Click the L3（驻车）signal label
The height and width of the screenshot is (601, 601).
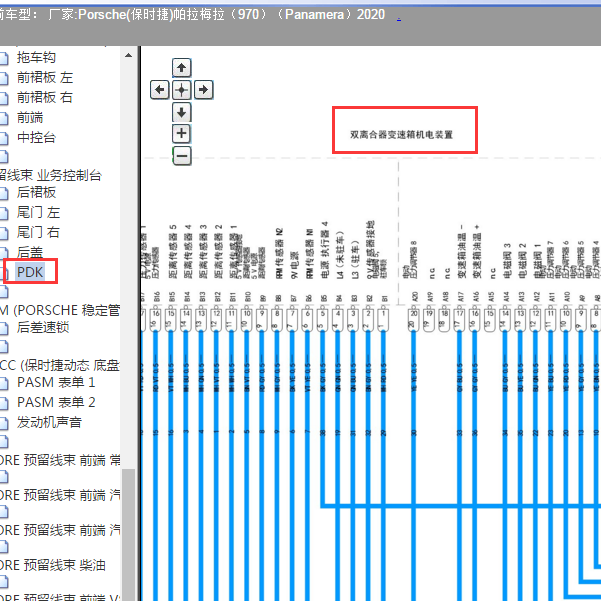(x=355, y=259)
